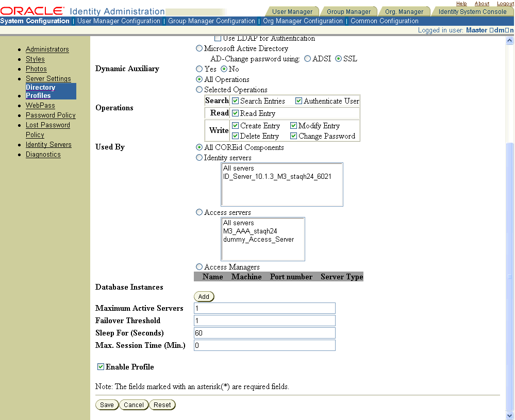Image resolution: width=515 pixels, height=420 pixels.
Task: Select System Configuration menu item
Action: [35, 21]
